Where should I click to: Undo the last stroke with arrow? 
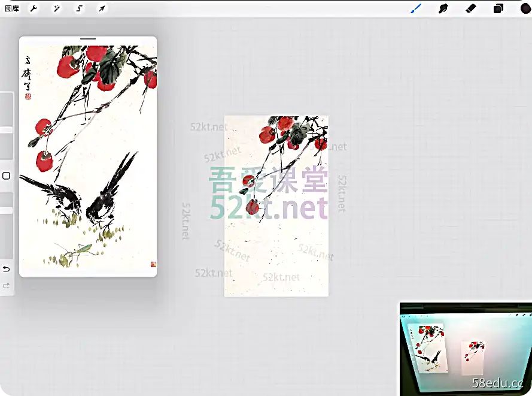[x=6, y=269]
